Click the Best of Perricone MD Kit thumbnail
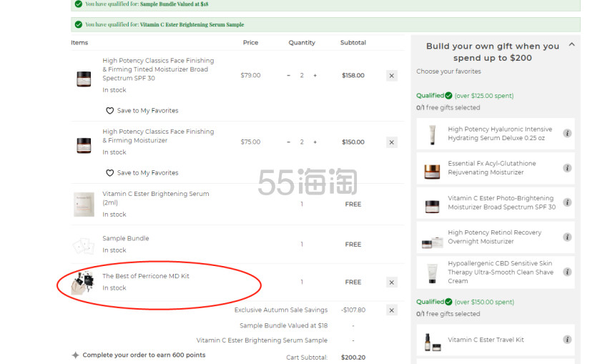Screen dimensions: 615x364 coord(83,282)
